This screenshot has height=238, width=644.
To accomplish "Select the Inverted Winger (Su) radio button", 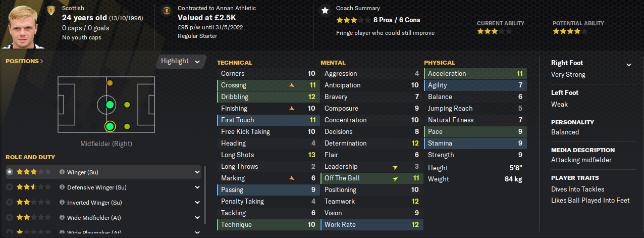I will pos(9,202).
